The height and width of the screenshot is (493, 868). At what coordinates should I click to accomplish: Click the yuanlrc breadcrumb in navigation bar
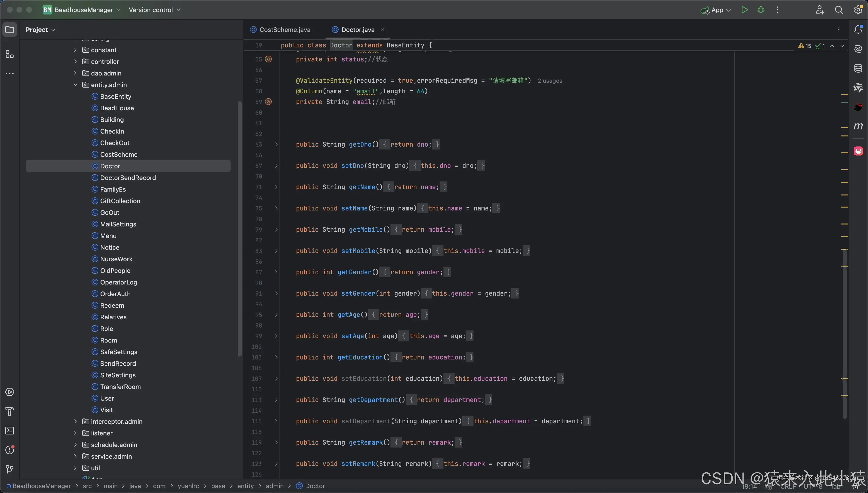pos(188,486)
